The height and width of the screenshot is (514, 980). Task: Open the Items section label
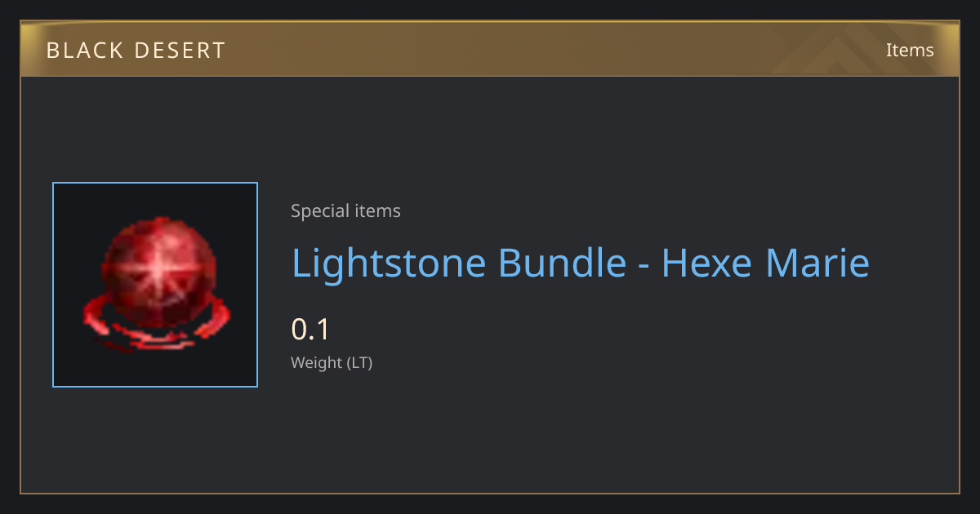point(910,50)
